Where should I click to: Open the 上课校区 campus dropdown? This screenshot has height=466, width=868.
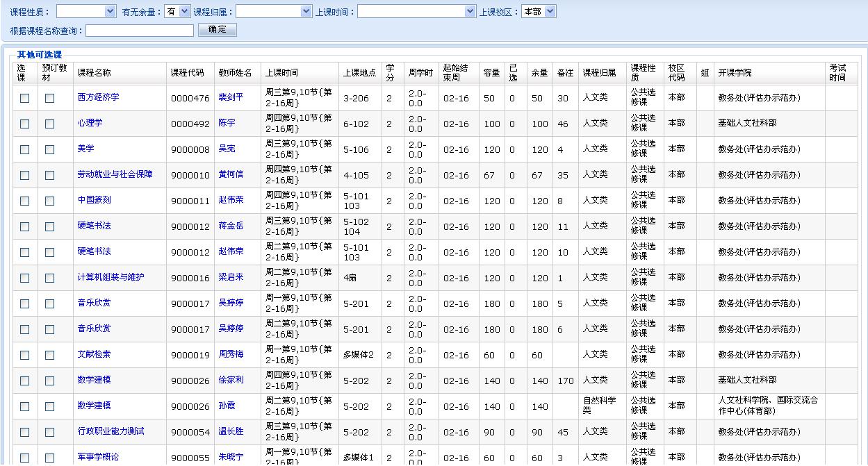539,11
